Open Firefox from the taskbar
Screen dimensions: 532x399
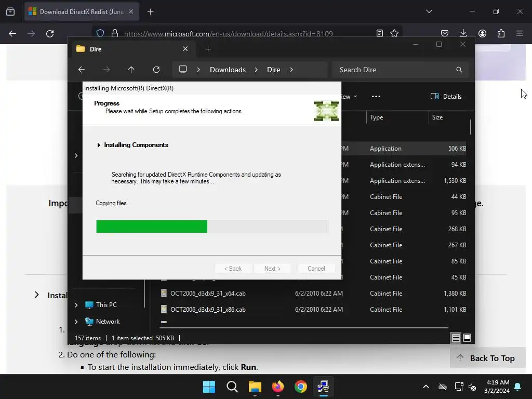coord(278,387)
